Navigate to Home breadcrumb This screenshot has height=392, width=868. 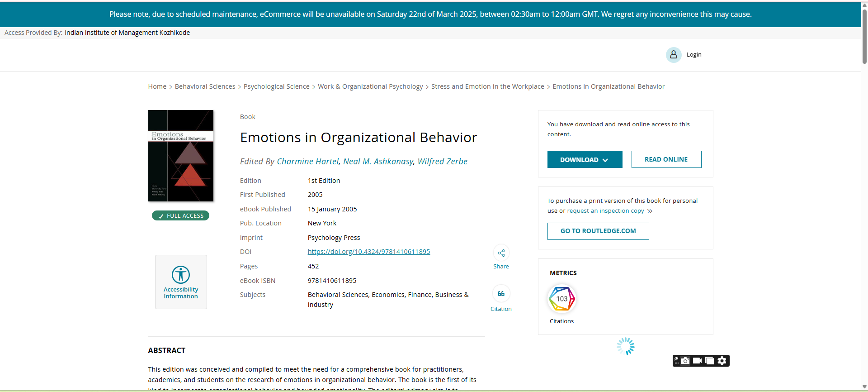tap(157, 86)
